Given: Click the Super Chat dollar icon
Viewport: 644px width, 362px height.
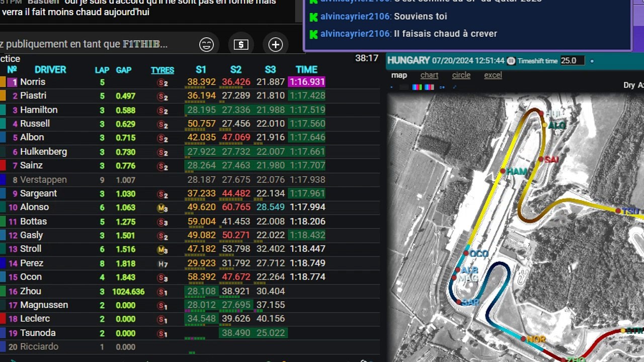Looking at the screenshot, I should click(241, 44).
